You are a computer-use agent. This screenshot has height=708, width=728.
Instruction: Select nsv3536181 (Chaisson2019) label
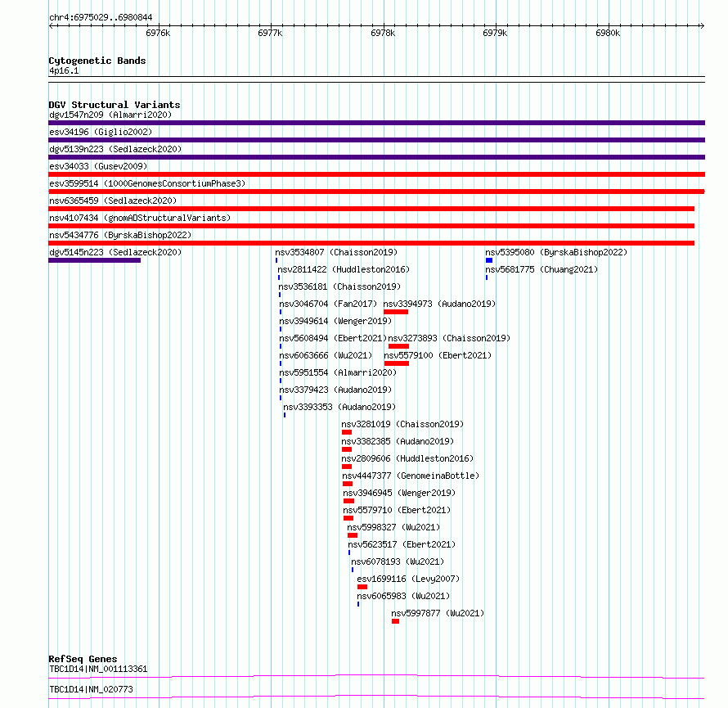pyautogui.click(x=339, y=286)
